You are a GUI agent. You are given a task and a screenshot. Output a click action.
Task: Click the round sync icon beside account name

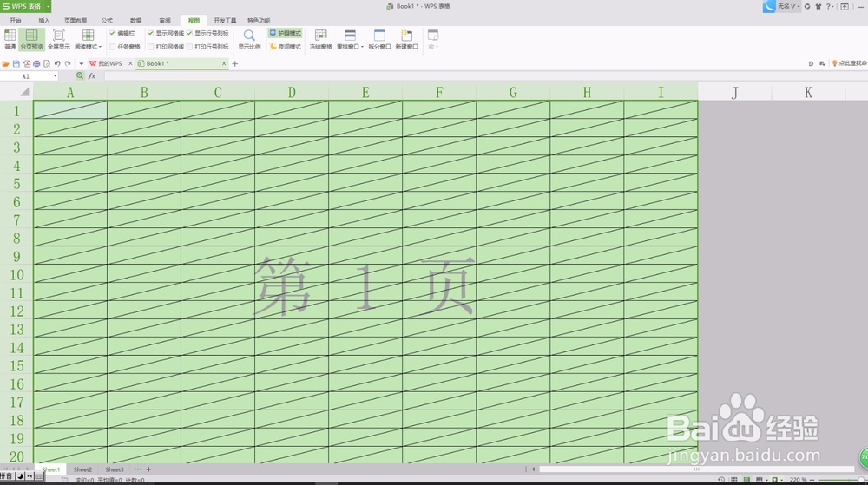[807, 6]
